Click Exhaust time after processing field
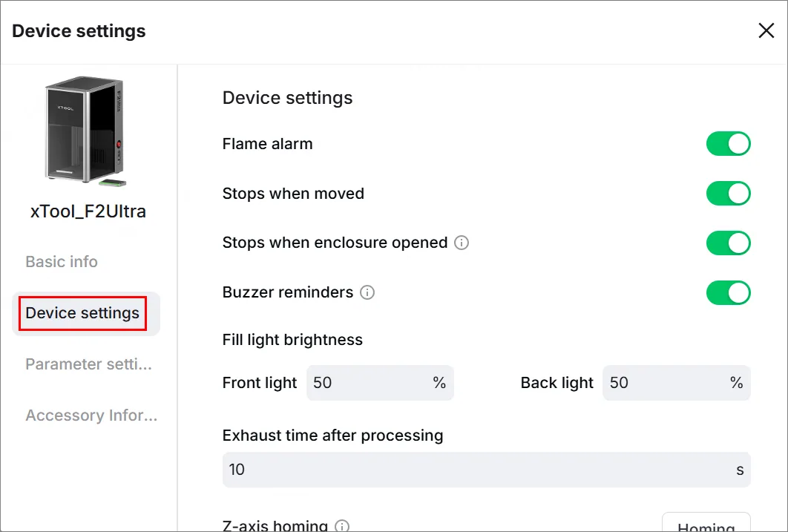 487,470
